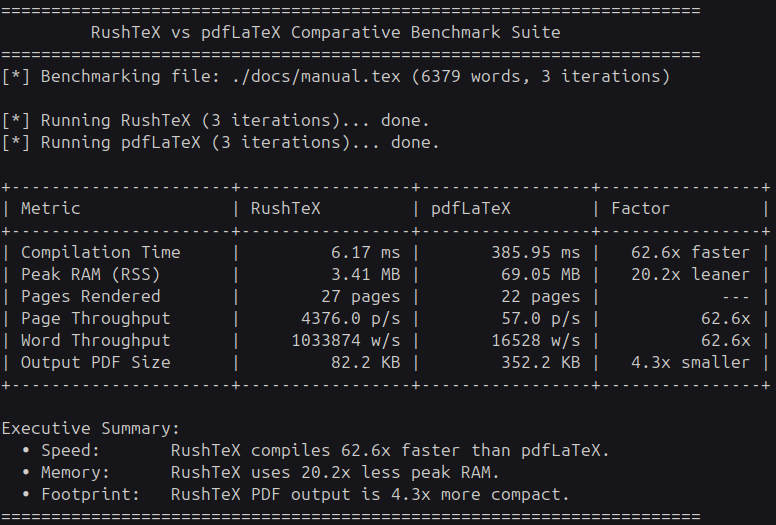Image resolution: width=776 pixels, height=525 pixels.
Task: Click the 69.05 MB value
Action: coord(540,275)
